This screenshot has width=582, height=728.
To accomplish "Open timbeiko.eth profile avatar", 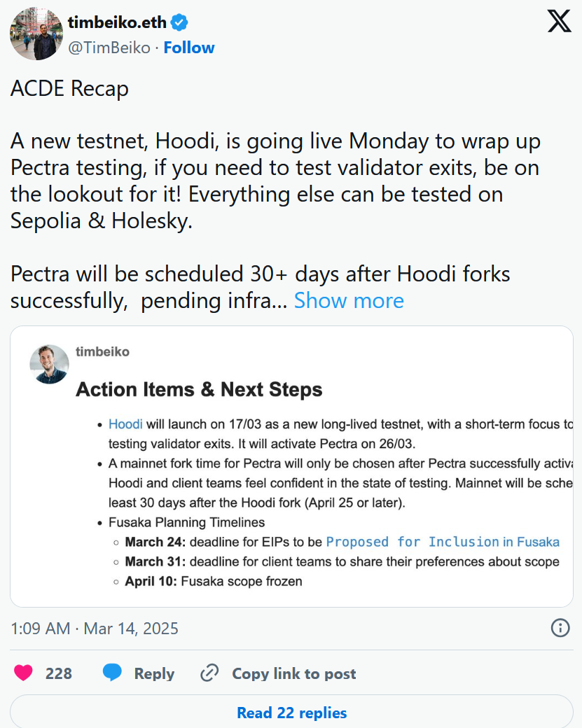I will click(36, 34).
